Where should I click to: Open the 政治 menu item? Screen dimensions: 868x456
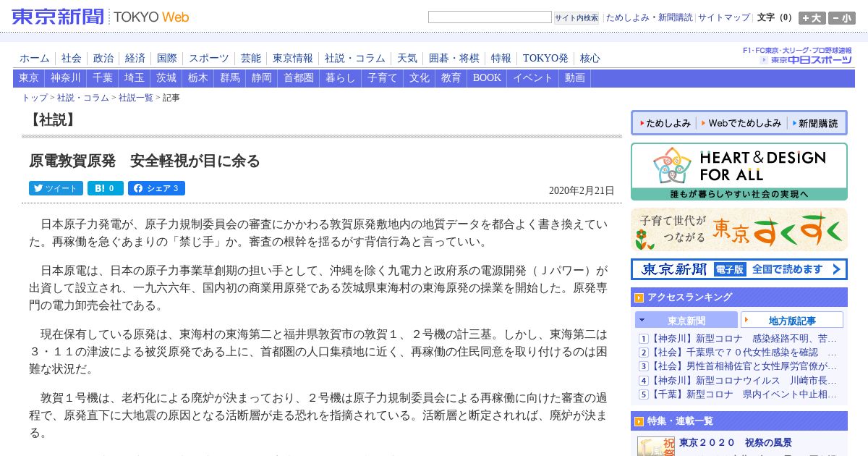tap(103, 58)
